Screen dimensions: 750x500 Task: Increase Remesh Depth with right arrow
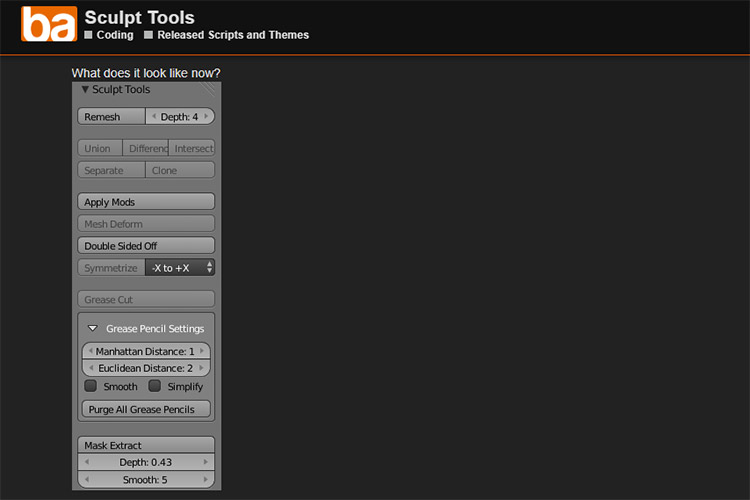208,117
